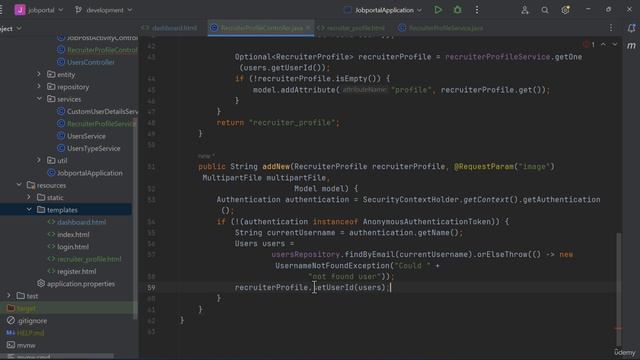Screen dimensions: 640x360
Task: Switch to RecruiterProfileService.java tab
Action: click(441, 28)
